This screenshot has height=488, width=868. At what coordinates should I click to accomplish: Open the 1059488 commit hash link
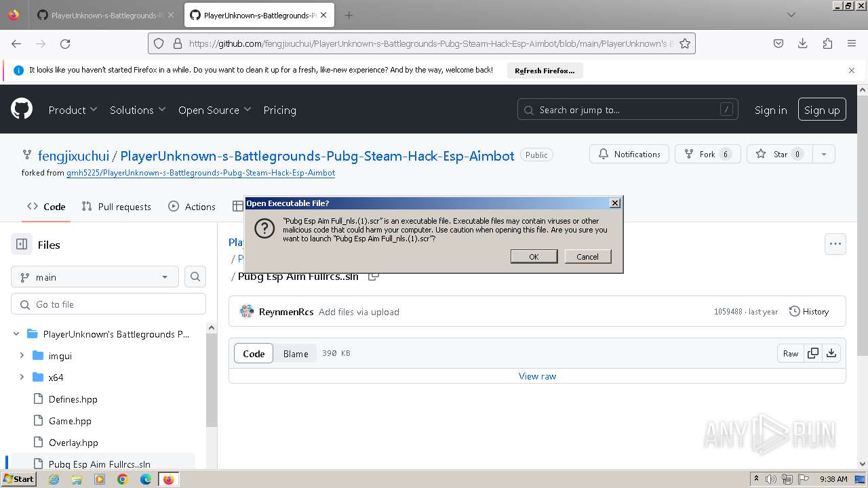(x=728, y=312)
